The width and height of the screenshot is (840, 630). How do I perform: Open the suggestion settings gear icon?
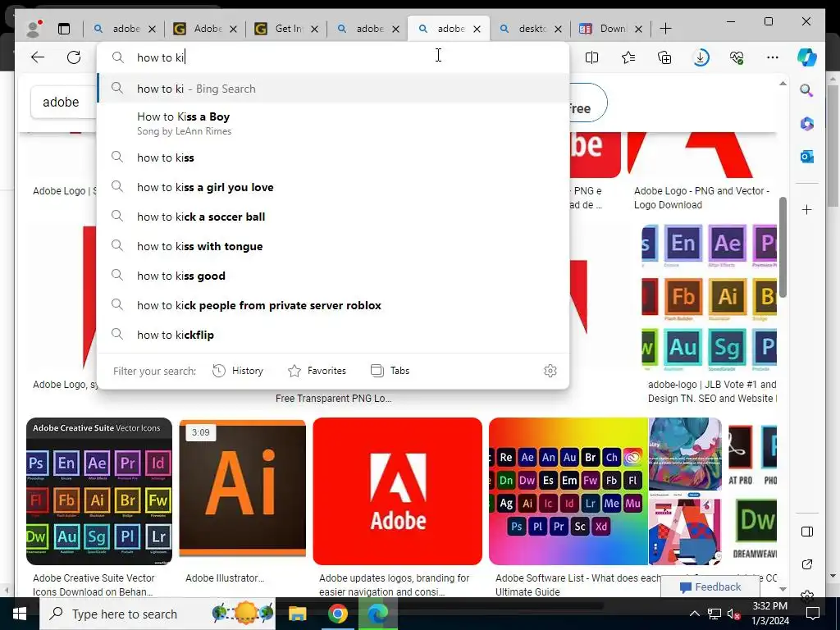(x=550, y=371)
